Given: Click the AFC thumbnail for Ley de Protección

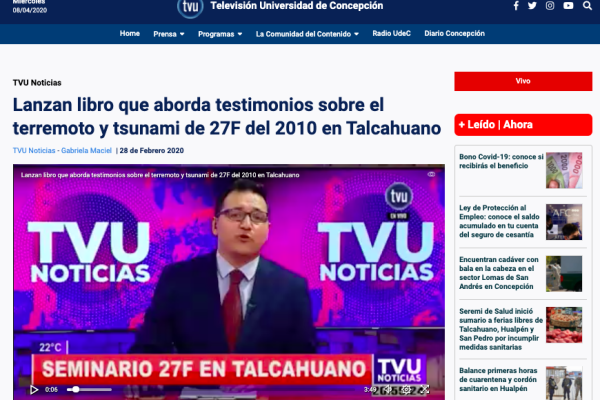Looking at the screenshot, I should click(x=564, y=222).
